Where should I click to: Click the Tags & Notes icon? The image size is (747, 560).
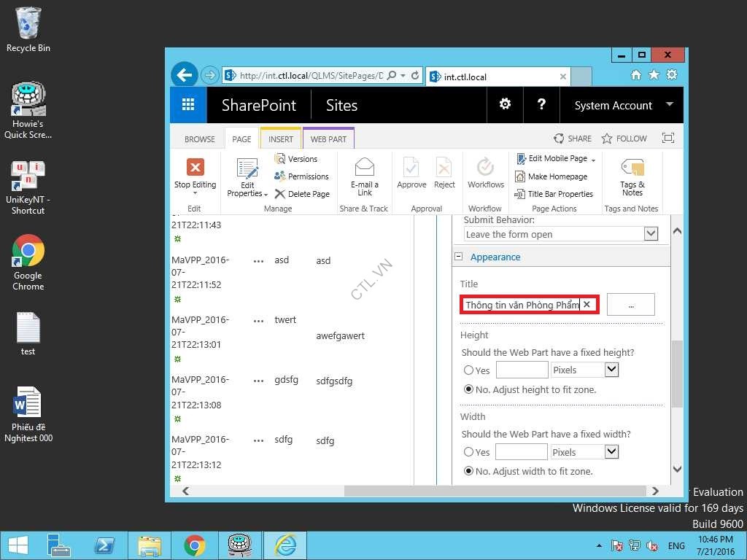click(x=632, y=168)
